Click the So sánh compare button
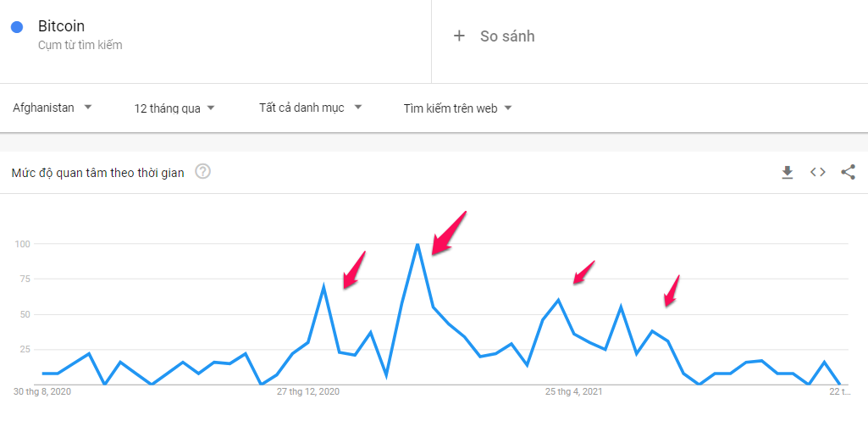 [x=494, y=36]
